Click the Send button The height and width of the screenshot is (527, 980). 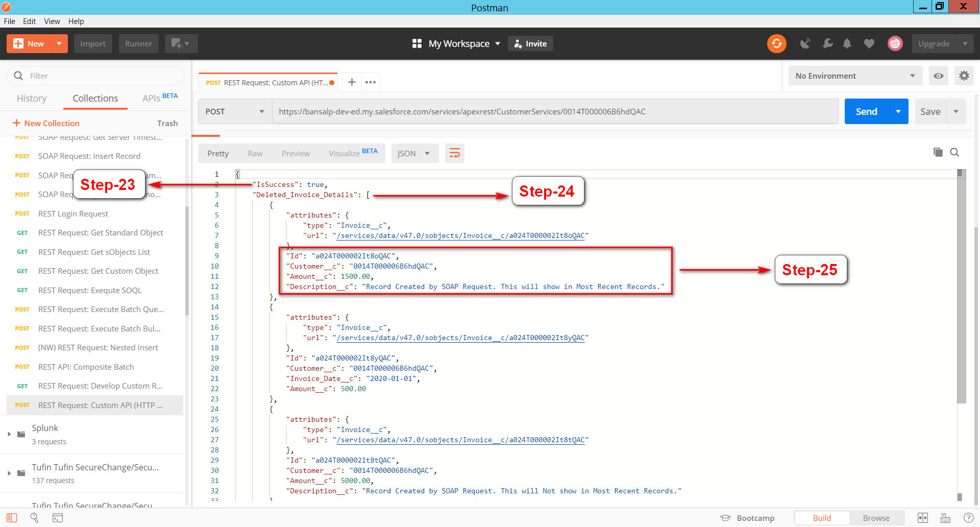point(867,112)
